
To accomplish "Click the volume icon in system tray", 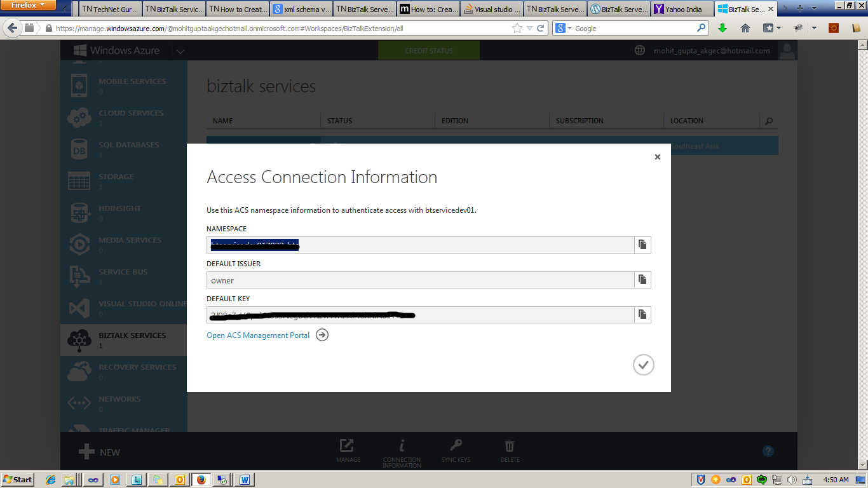I will (x=792, y=480).
